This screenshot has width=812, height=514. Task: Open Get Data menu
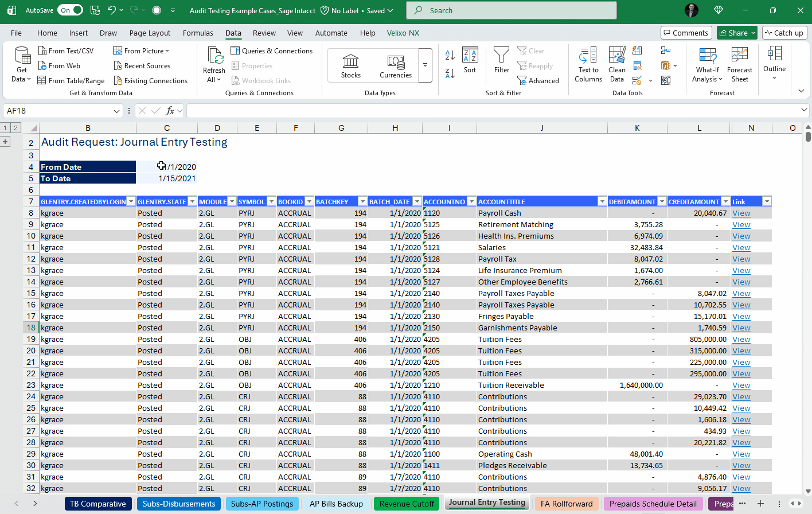(x=22, y=65)
